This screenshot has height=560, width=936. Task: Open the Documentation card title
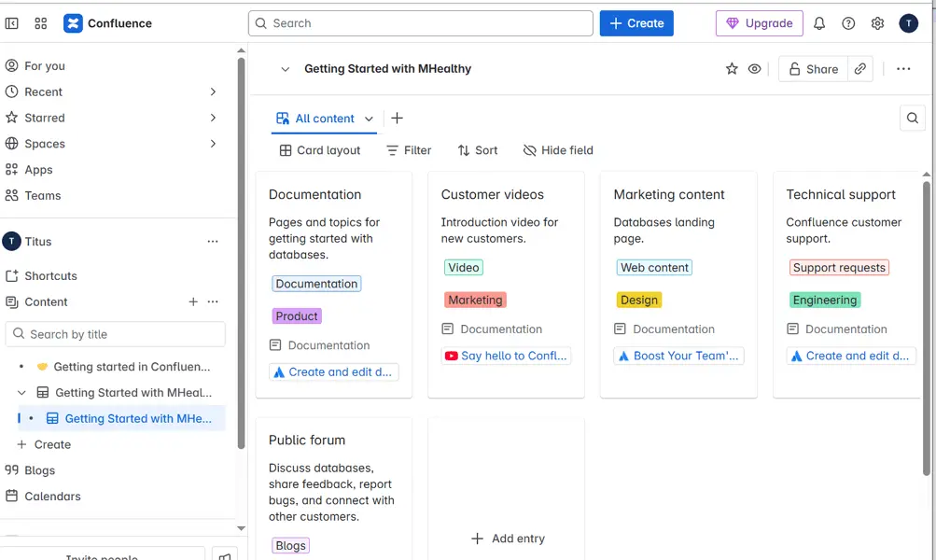(314, 195)
